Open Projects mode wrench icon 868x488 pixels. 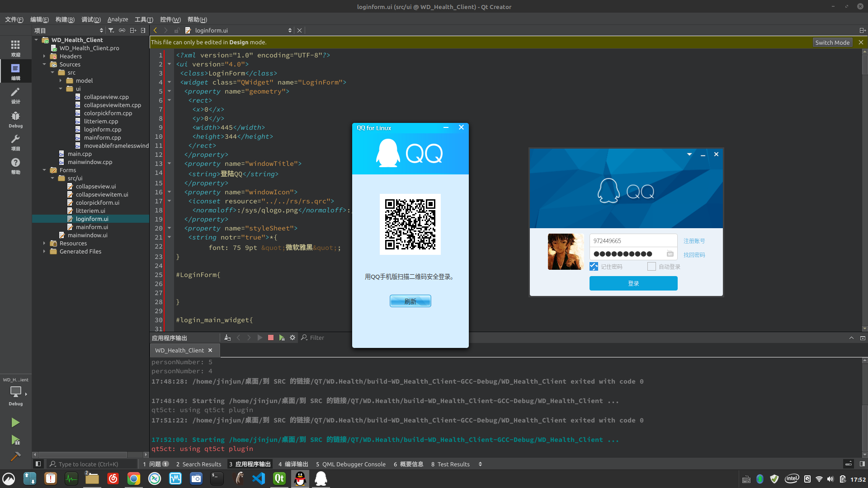coord(15,142)
